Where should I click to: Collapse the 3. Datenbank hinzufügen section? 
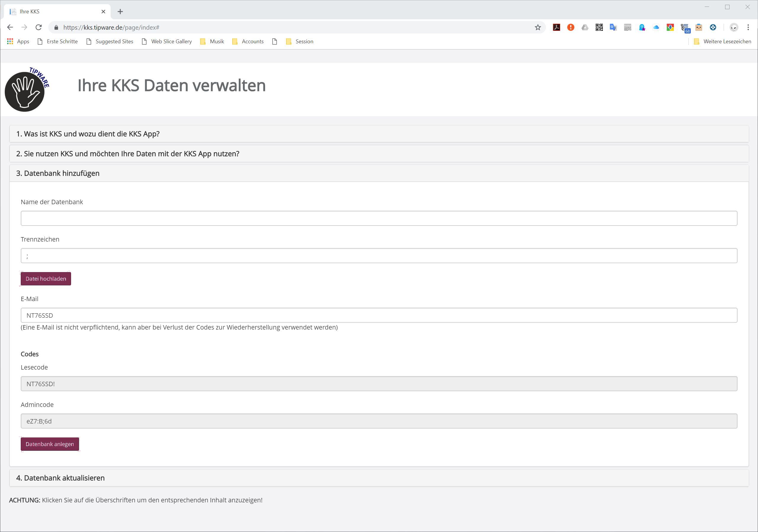pyautogui.click(x=58, y=173)
